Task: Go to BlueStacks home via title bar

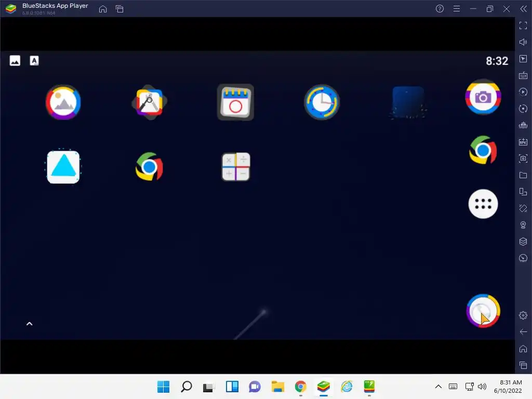Action: point(103,9)
